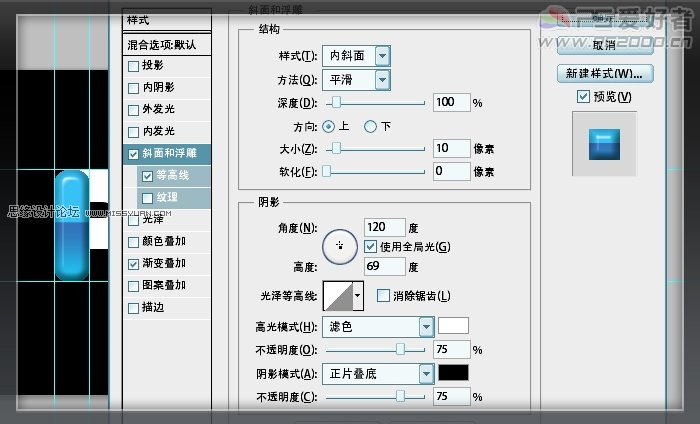Toggle the 内发光 inner glow checkbox
This screenshot has width=700, height=424.
[133, 132]
